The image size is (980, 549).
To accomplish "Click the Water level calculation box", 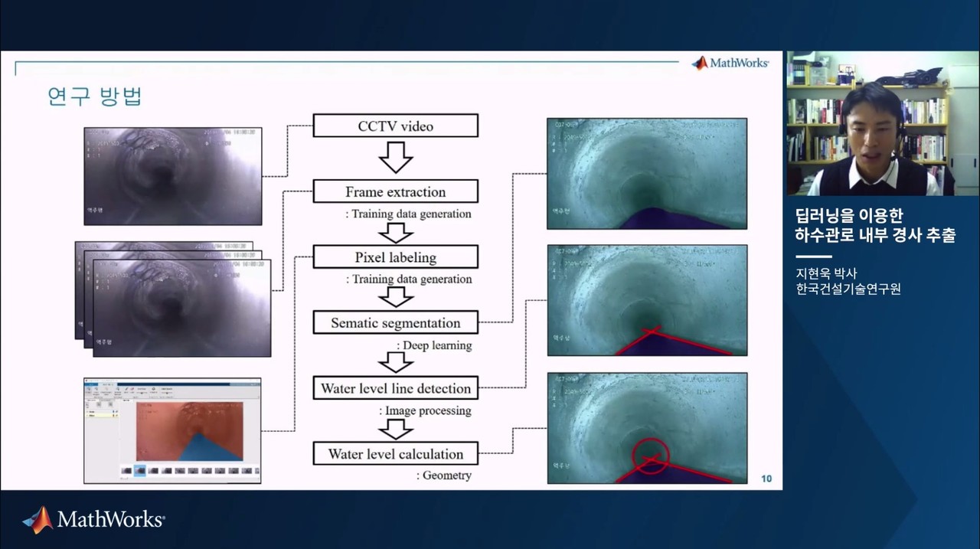I will [396, 453].
